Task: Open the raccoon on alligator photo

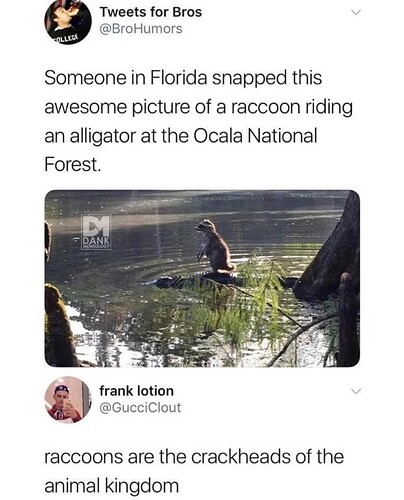Action: coord(202,278)
